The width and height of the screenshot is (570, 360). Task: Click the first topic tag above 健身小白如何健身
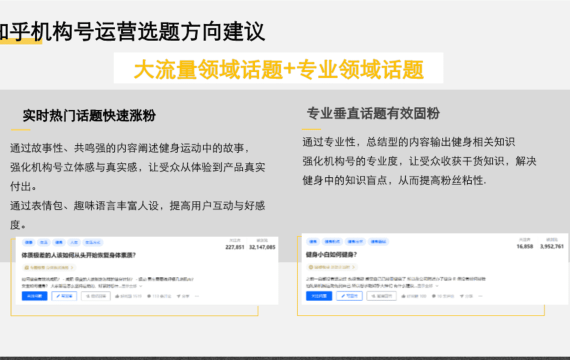(313, 241)
